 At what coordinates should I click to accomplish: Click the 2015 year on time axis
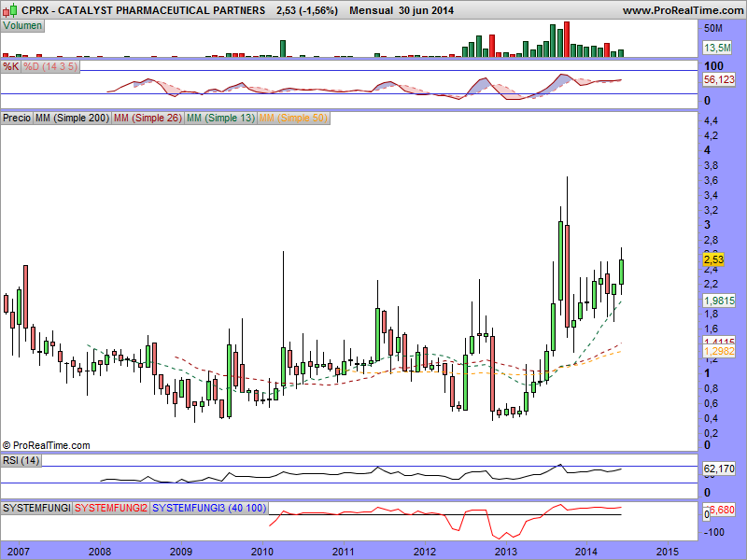(668, 552)
